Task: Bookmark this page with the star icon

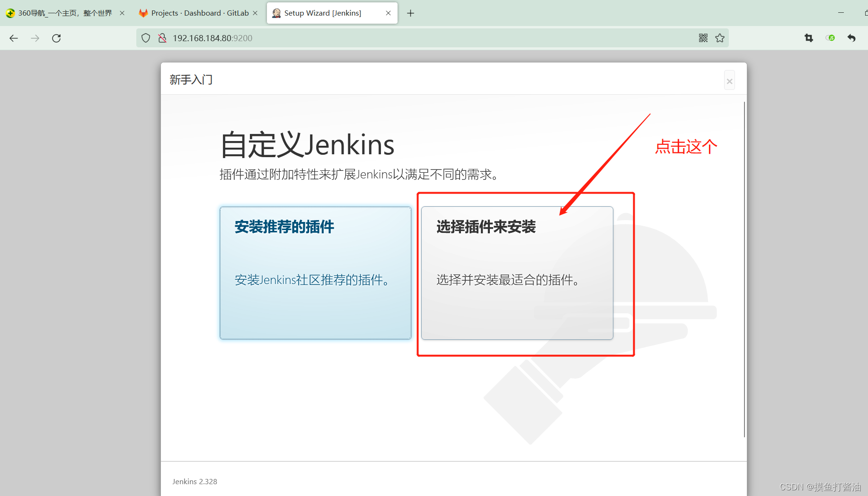Action: (x=720, y=38)
